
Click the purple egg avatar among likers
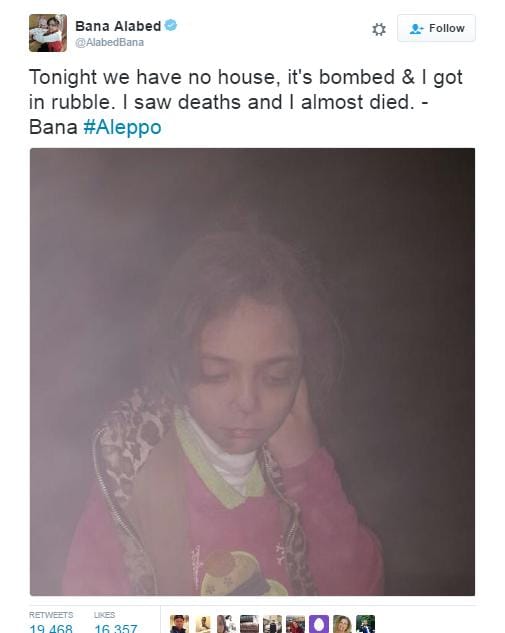319,624
